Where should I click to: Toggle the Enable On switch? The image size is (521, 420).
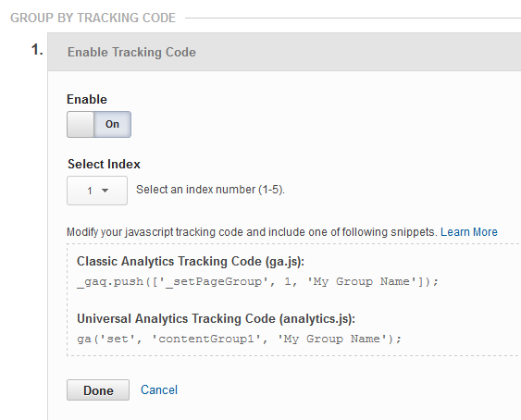pyautogui.click(x=99, y=124)
